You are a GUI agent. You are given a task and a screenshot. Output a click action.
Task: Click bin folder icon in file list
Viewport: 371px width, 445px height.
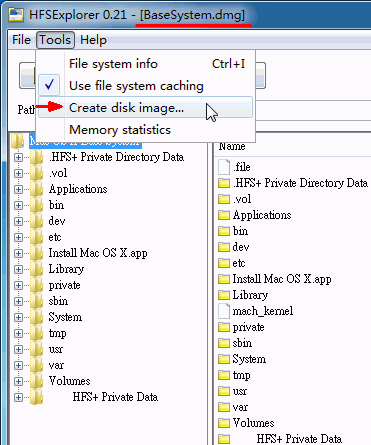pos(224,231)
